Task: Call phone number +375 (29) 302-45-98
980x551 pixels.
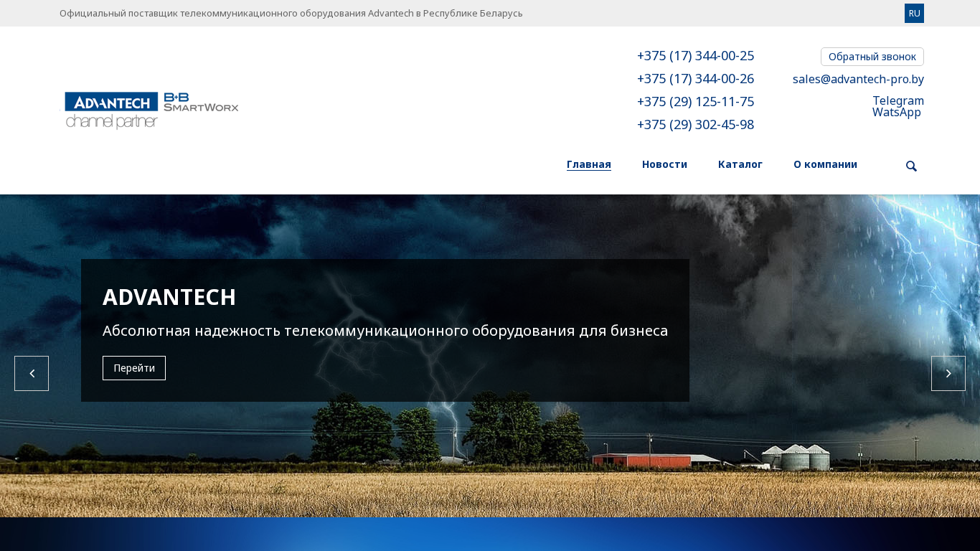Action: (x=695, y=125)
